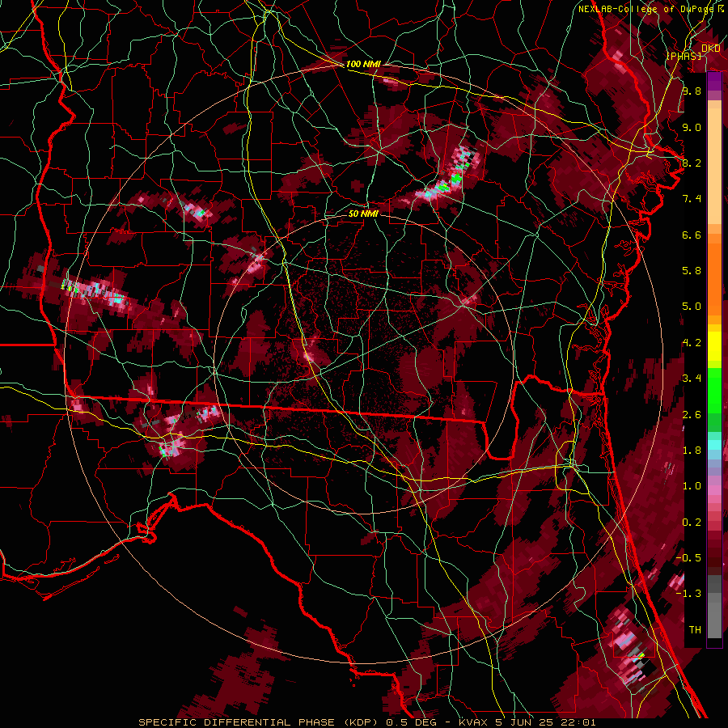Click the 0.2 value on the color scale
The height and width of the screenshot is (728, 728).
(692, 523)
